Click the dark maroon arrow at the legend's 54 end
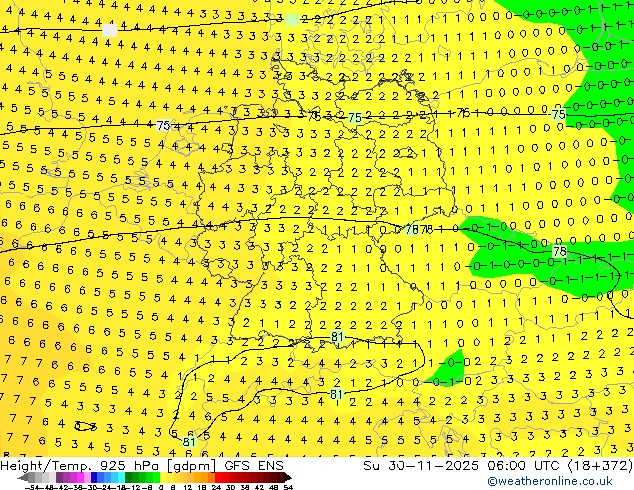The width and height of the screenshot is (634, 490). point(287,477)
